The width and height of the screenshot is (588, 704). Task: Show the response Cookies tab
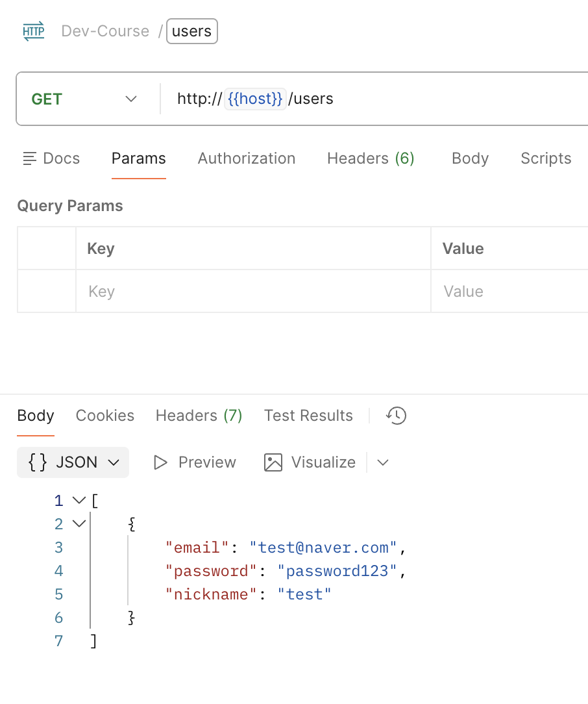coord(105,416)
